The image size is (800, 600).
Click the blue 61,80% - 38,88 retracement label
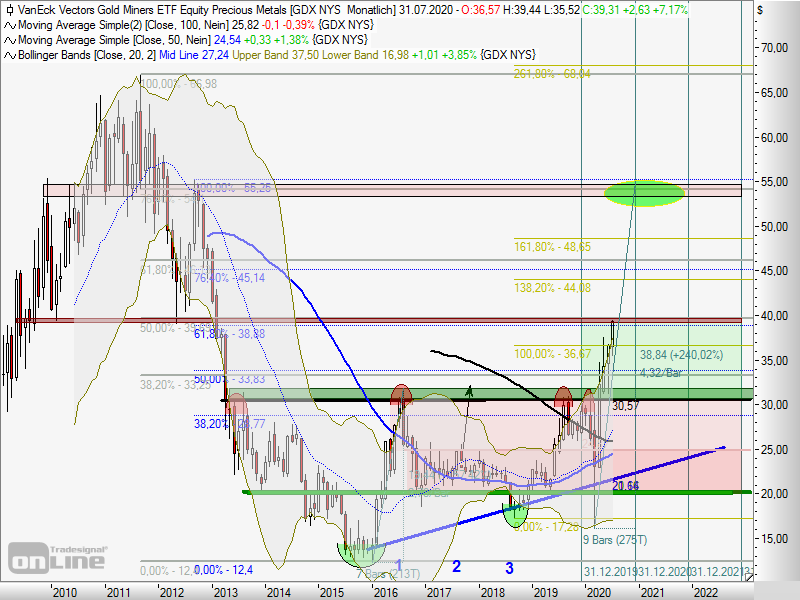(x=230, y=334)
